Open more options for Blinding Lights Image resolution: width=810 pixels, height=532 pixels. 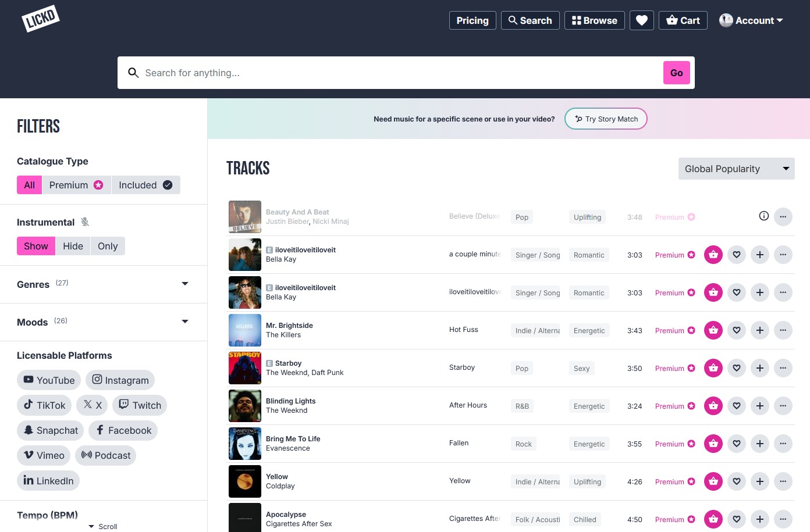(783, 406)
